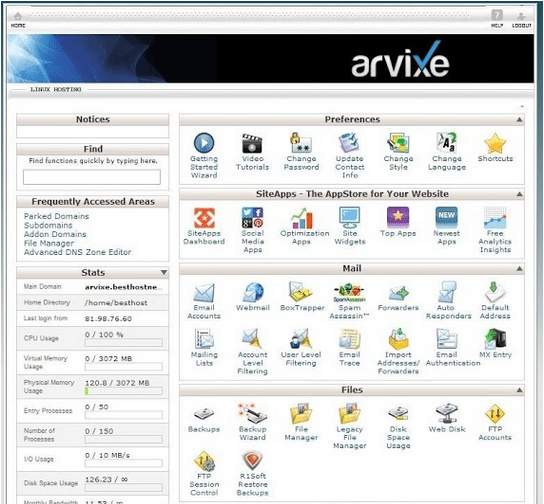The image size is (544, 504).
Task: Open File Manager link in Frequently Accessed
Action: [49, 243]
